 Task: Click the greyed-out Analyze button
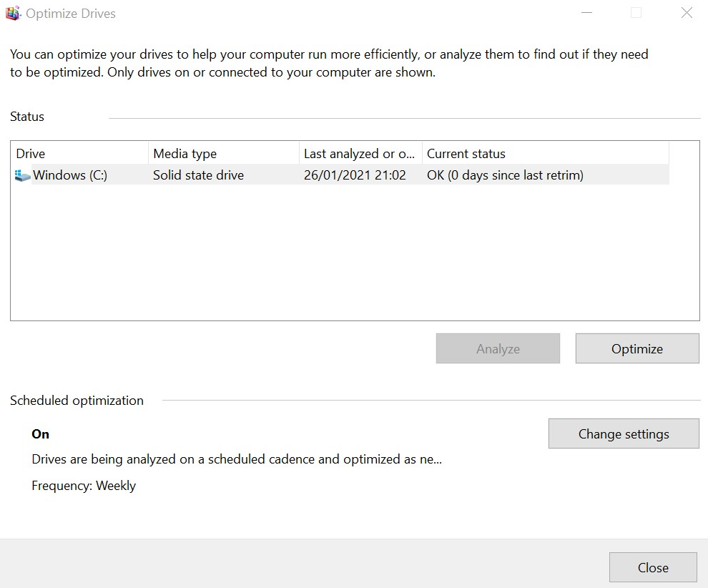point(498,349)
